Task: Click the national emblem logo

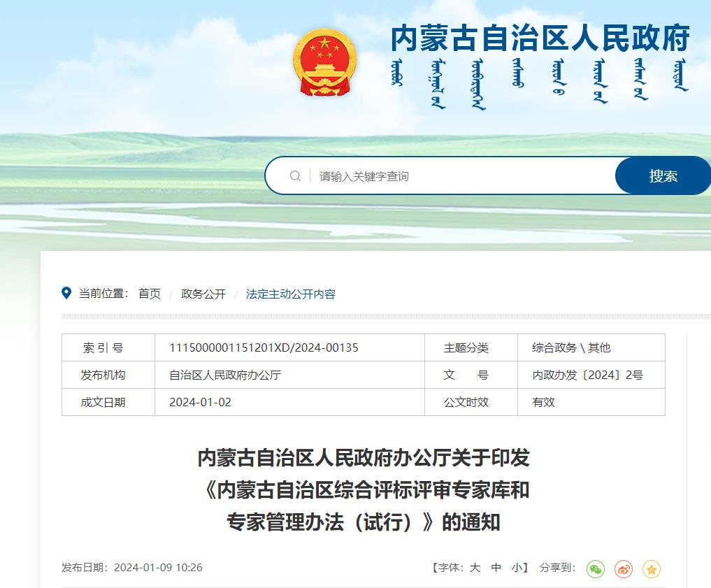Action: coord(324,63)
